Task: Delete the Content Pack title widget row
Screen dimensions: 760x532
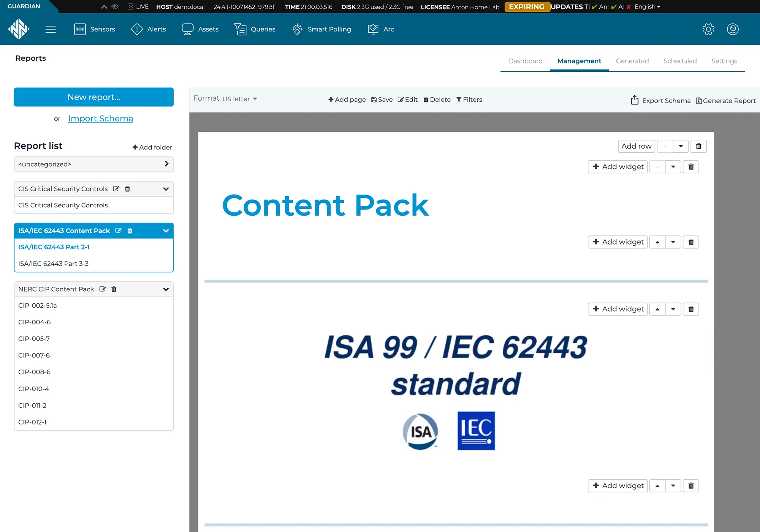Action: click(691, 167)
